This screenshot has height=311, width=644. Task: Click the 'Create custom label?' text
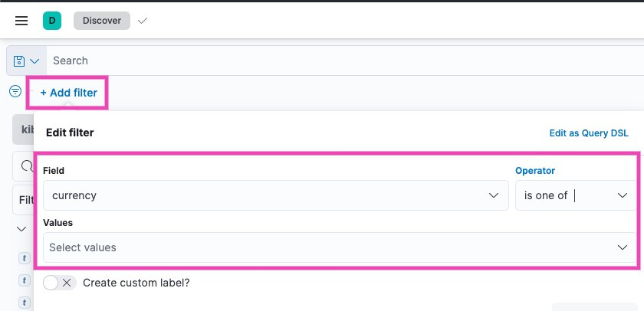tap(136, 283)
